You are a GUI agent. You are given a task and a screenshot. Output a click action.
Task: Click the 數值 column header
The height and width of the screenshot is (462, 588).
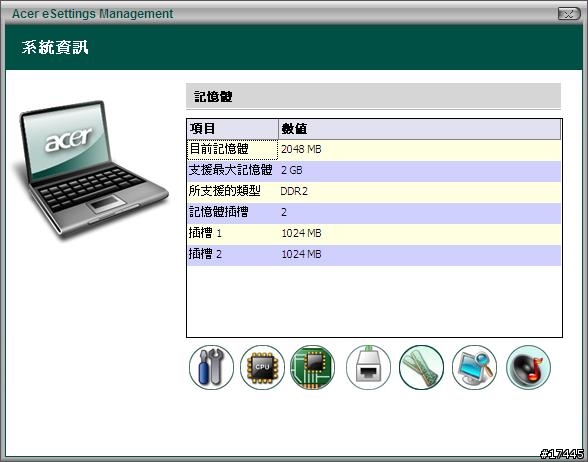tap(420, 129)
